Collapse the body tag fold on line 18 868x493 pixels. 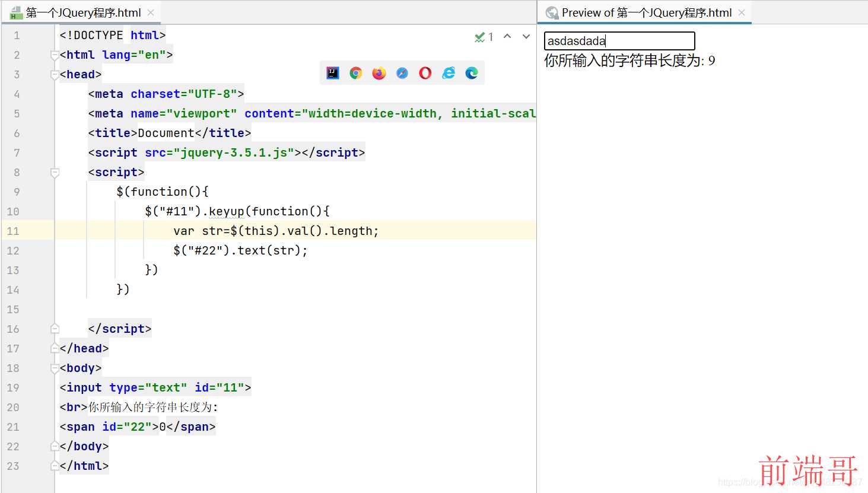coord(55,368)
